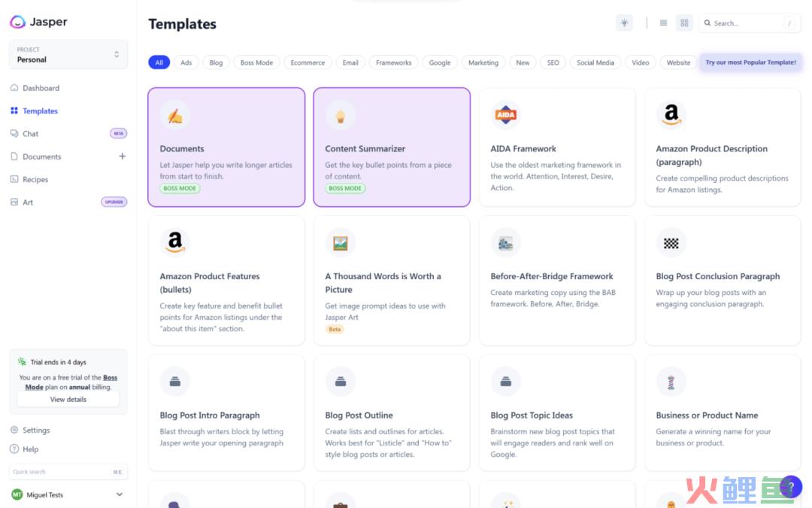Open the "Blog Post Outline" card title
812x508 pixels.
click(x=359, y=415)
